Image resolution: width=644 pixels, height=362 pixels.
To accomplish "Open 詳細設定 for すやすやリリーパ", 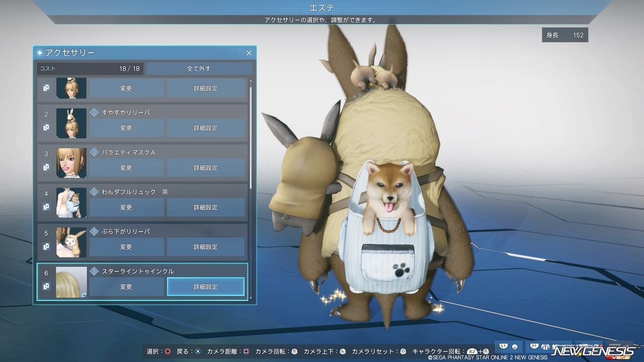I will point(206,128).
